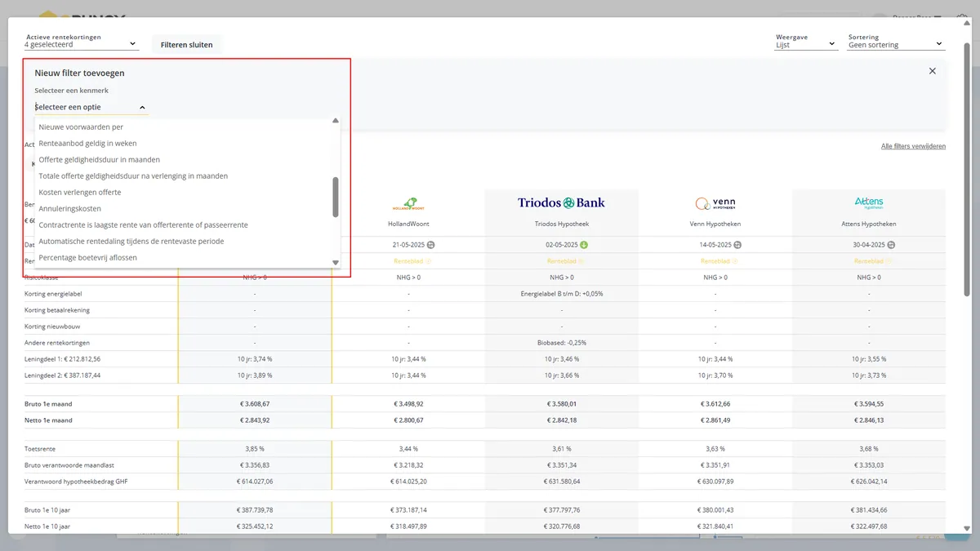The image size is (980, 551).
Task: Select 'Nieuwe voorwaarden per' option
Action: [x=187, y=127]
